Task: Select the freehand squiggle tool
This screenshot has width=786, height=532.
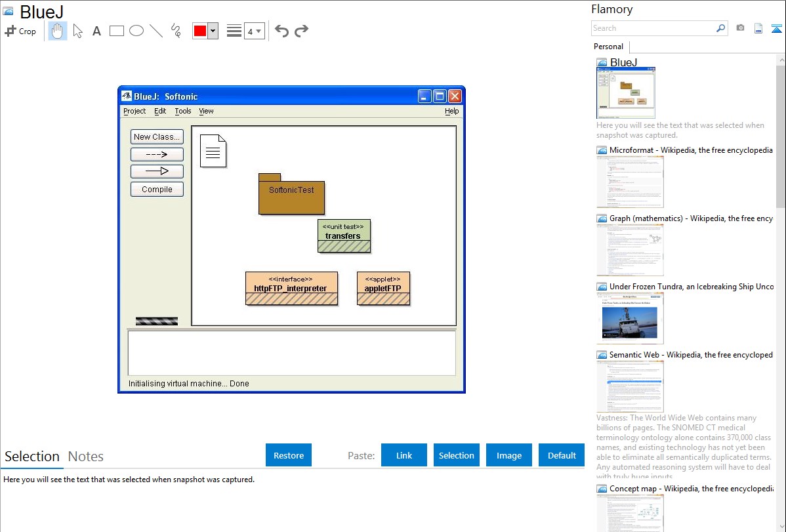Action: point(176,31)
